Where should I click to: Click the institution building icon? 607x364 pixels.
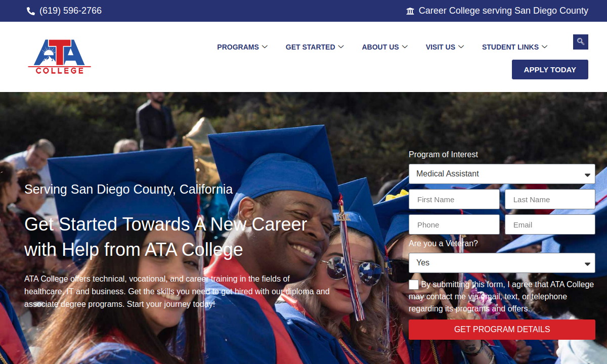click(410, 11)
